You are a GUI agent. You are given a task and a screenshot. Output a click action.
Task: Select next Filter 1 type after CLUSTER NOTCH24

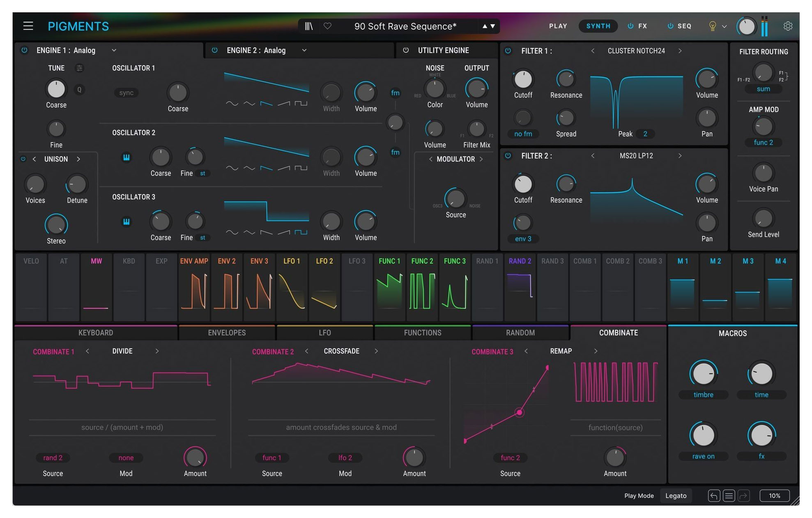coord(680,51)
